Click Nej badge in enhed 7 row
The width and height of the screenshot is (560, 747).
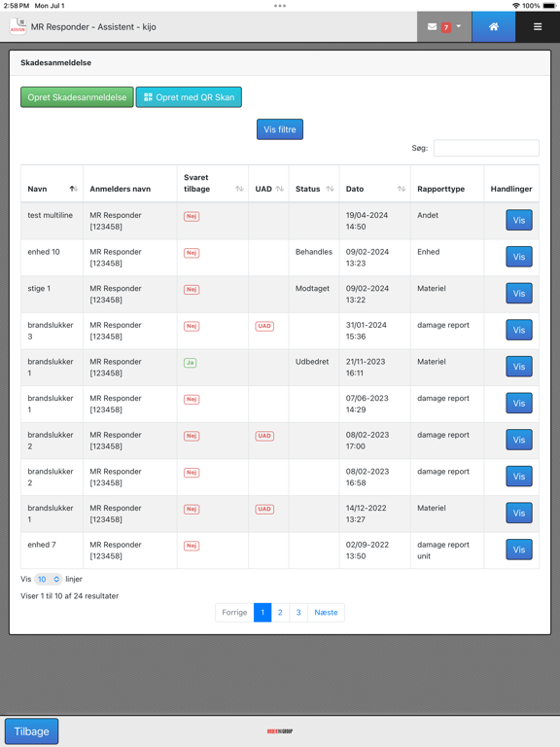click(192, 546)
